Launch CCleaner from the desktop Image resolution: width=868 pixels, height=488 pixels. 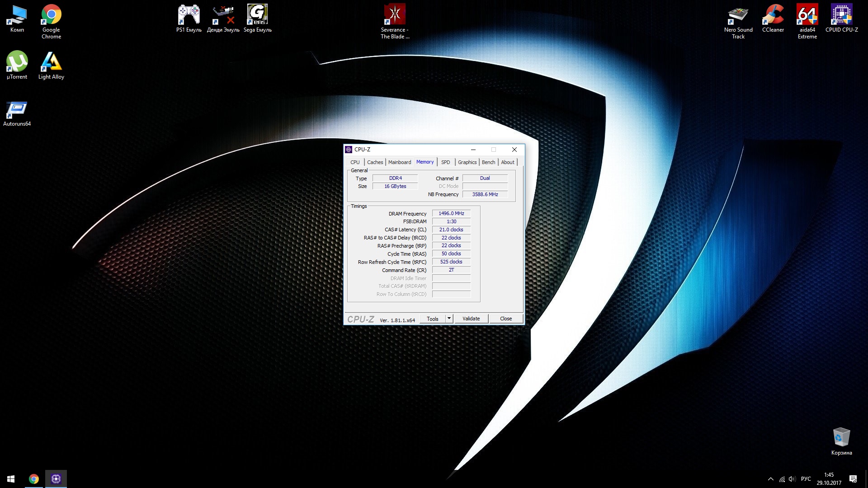773,16
